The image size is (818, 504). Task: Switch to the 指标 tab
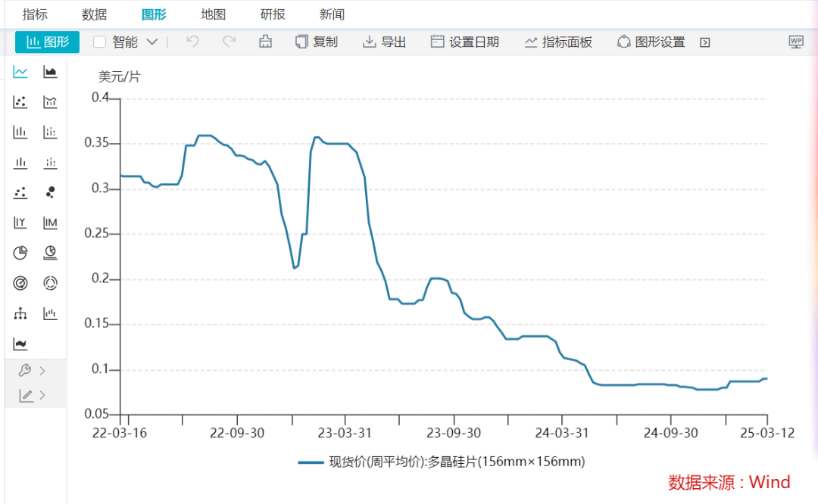(35, 14)
